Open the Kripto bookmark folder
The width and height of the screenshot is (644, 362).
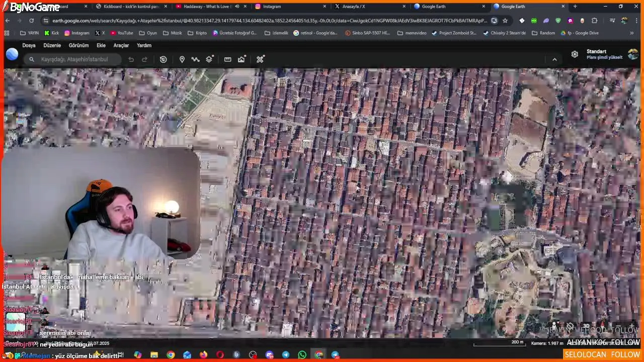tap(197, 33)
